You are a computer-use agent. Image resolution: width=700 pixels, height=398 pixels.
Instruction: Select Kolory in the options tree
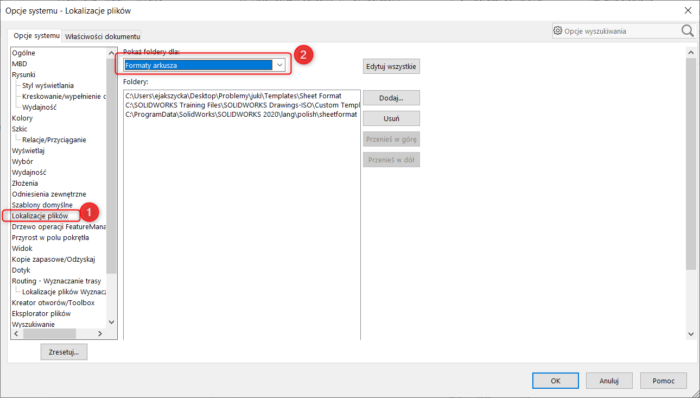22,118
